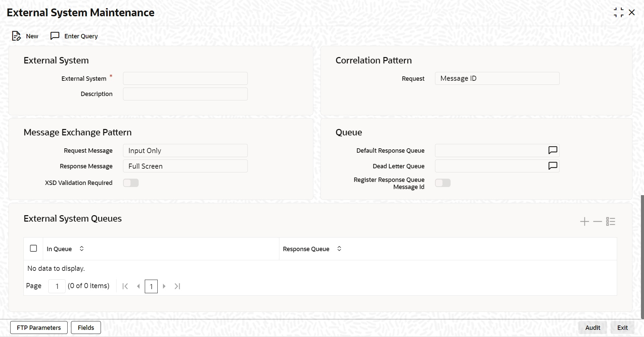Open the FTP Parameters button

point(39,327)
